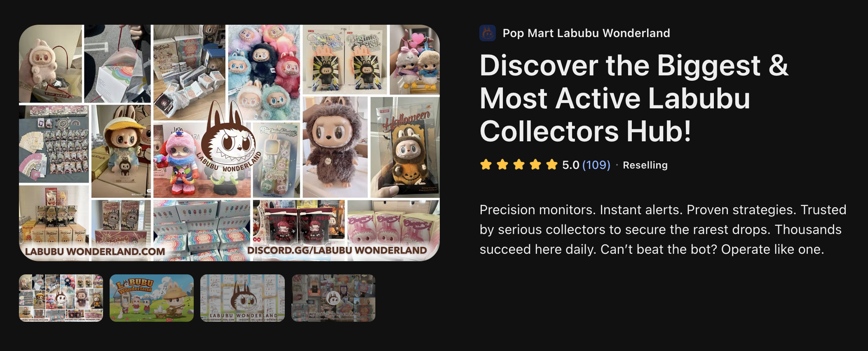
Task: Click the third gold rating star
Action: pos(519,165)
